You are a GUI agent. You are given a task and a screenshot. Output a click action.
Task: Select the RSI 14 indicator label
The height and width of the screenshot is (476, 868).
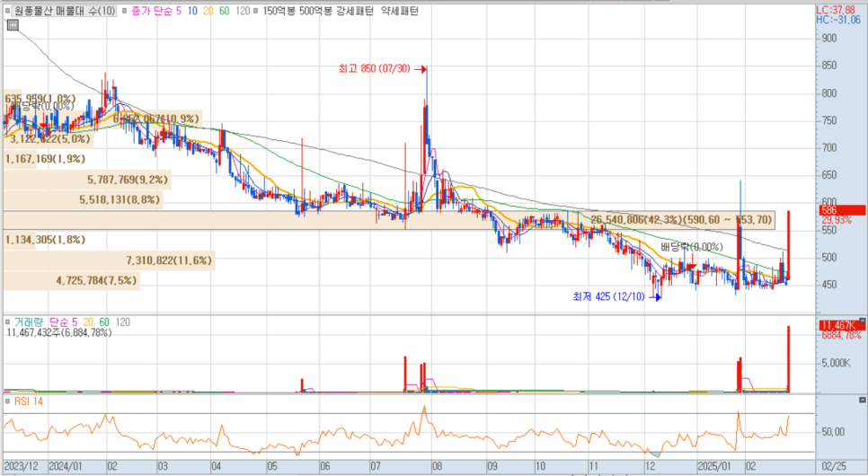pos(28,401)
